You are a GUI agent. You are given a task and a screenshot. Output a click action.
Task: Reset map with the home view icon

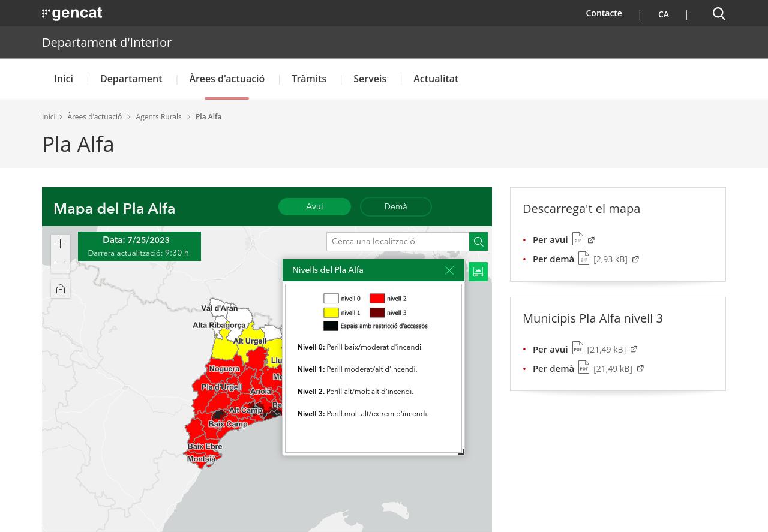61,289
